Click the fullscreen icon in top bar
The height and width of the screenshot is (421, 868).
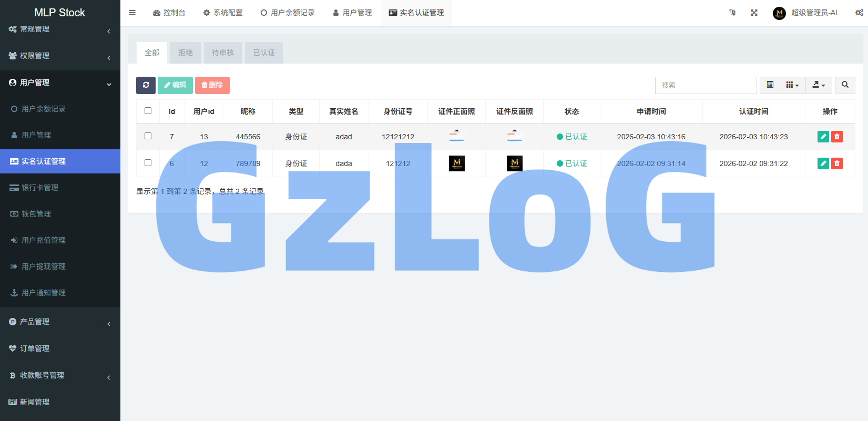point(754,13)
